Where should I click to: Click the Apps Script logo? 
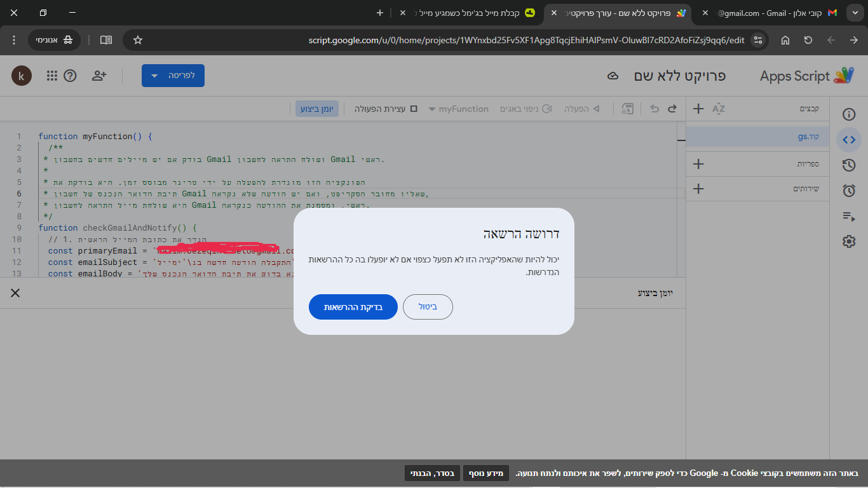pos(807,76)
